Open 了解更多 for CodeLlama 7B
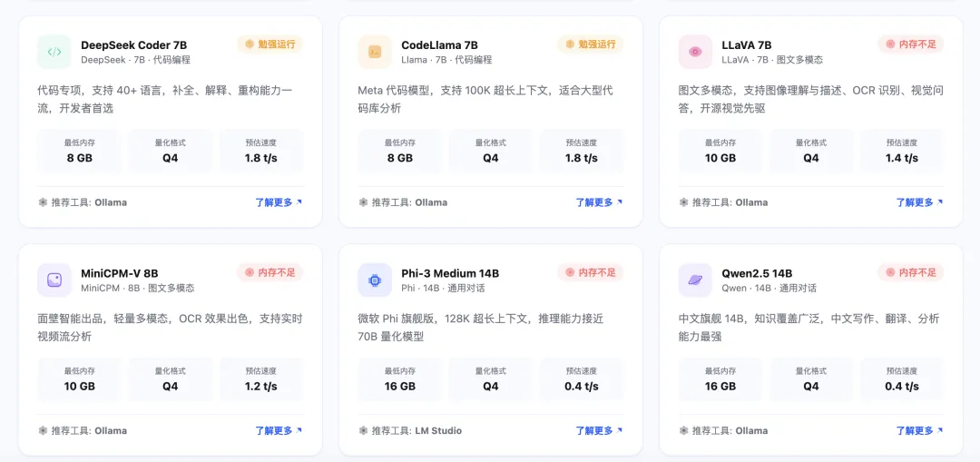Viewport: 980px width, 462px height. [x=598, y=202]
